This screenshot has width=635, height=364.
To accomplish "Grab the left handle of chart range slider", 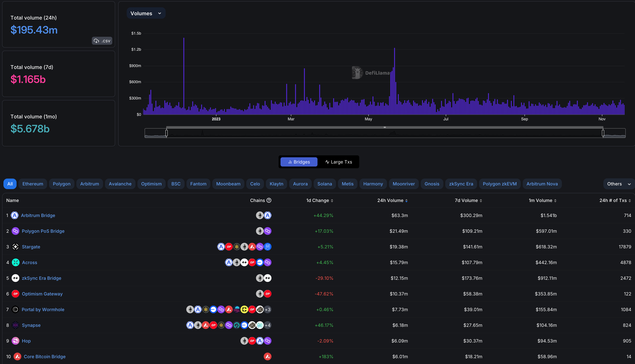I will click(x=167, y=133).
